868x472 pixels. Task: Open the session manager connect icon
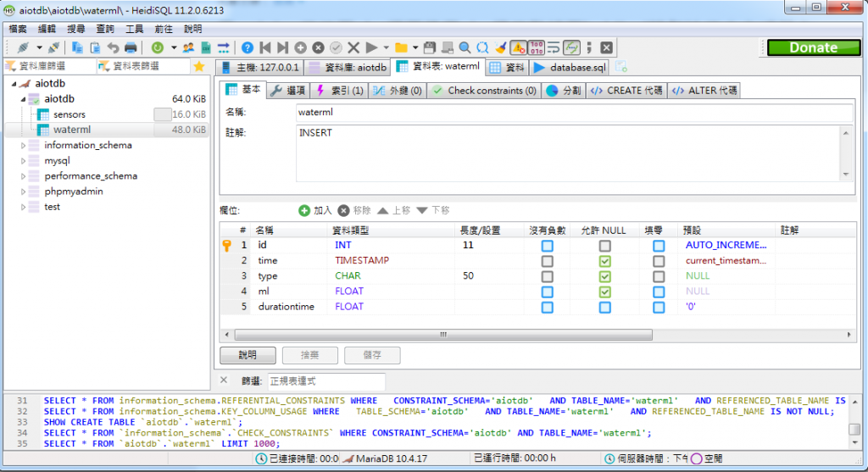(23, 47)
